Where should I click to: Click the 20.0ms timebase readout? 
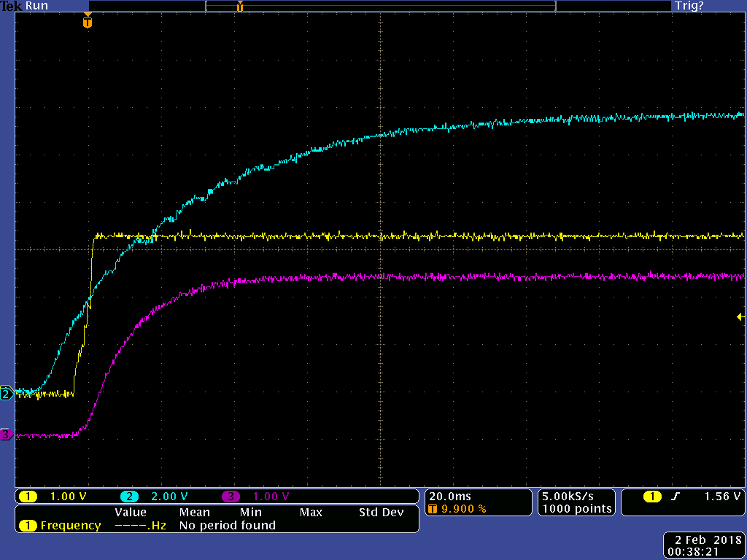(x=449, y=496)
